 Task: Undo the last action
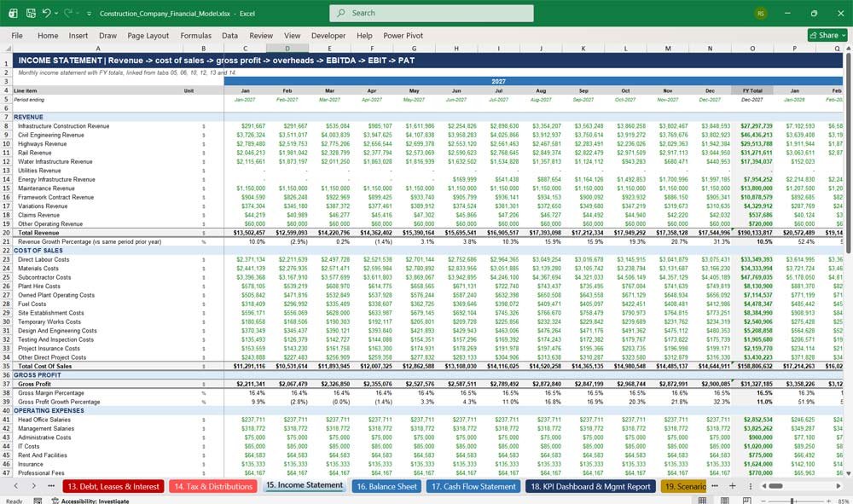click(46, 13)
